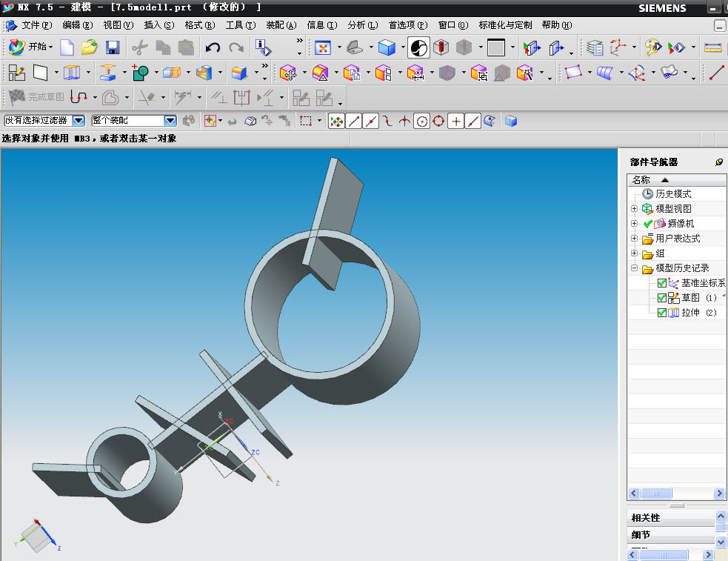
Task: Toggle the snap to end point icon
Action: [x=354, y=122]
